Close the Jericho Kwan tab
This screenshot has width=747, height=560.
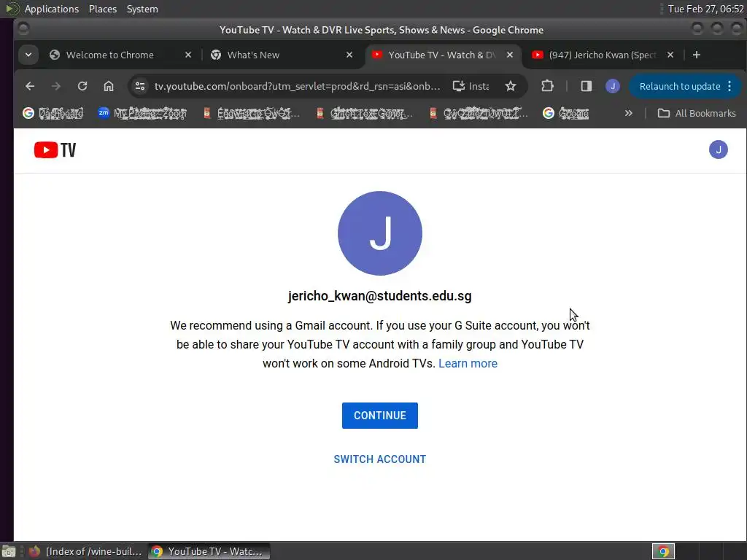coord(670,55)
